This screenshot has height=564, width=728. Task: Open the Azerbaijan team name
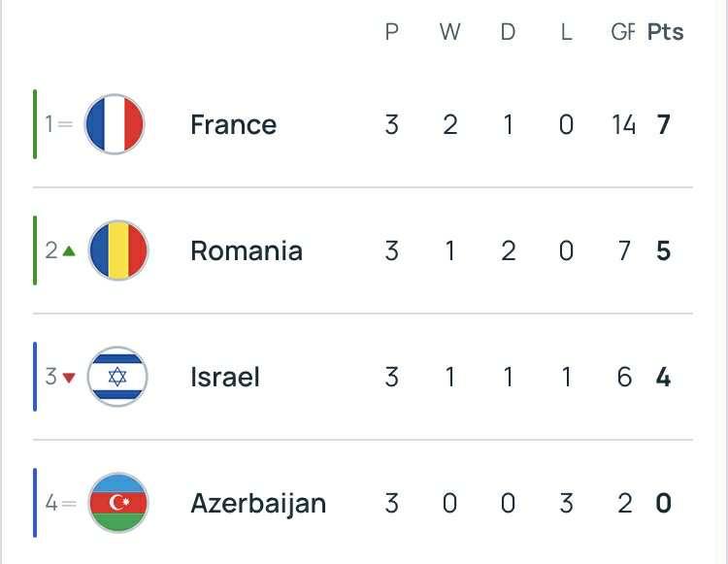point(258,503)
